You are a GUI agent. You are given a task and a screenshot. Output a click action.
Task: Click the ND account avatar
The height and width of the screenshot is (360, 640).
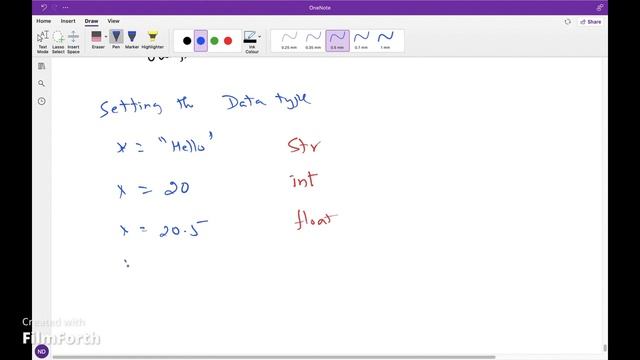(42, 351)
